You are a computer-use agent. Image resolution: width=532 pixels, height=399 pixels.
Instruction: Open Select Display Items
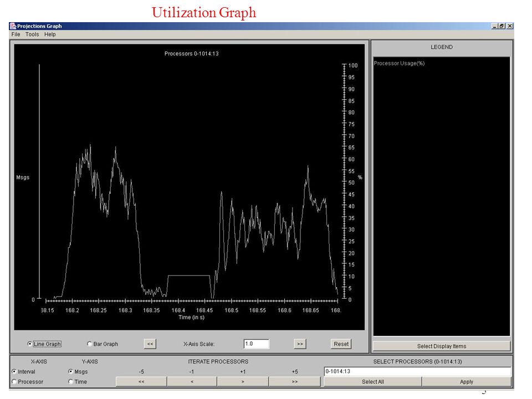[442, 346]
